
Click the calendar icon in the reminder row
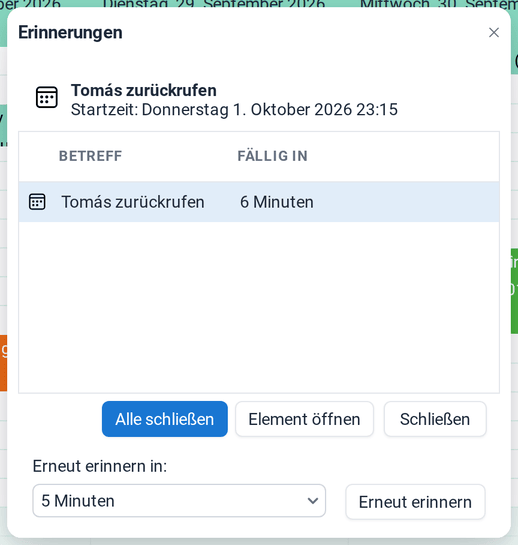(x=37, y=202)
